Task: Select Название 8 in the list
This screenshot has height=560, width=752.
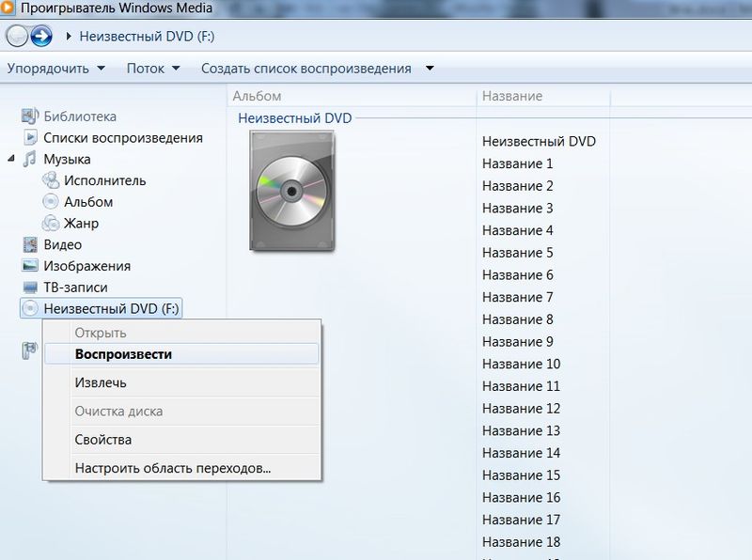Action: pyautogui.click(x=518, y=319)
